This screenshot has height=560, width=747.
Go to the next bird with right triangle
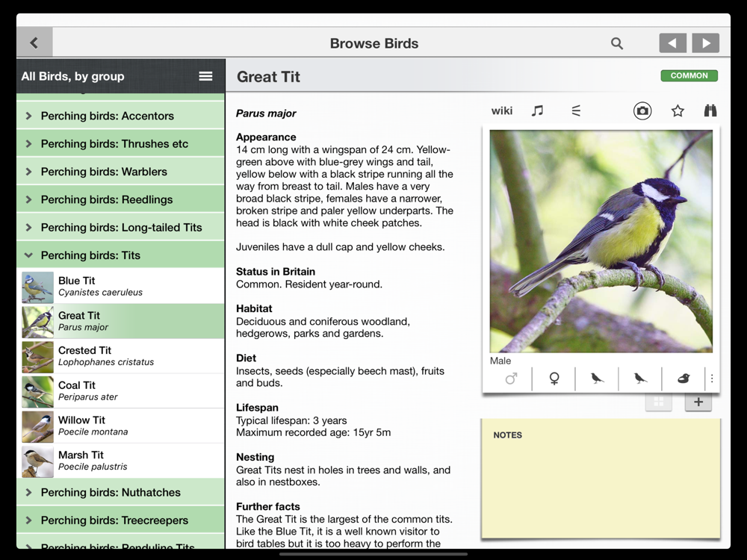coord(706,43)
